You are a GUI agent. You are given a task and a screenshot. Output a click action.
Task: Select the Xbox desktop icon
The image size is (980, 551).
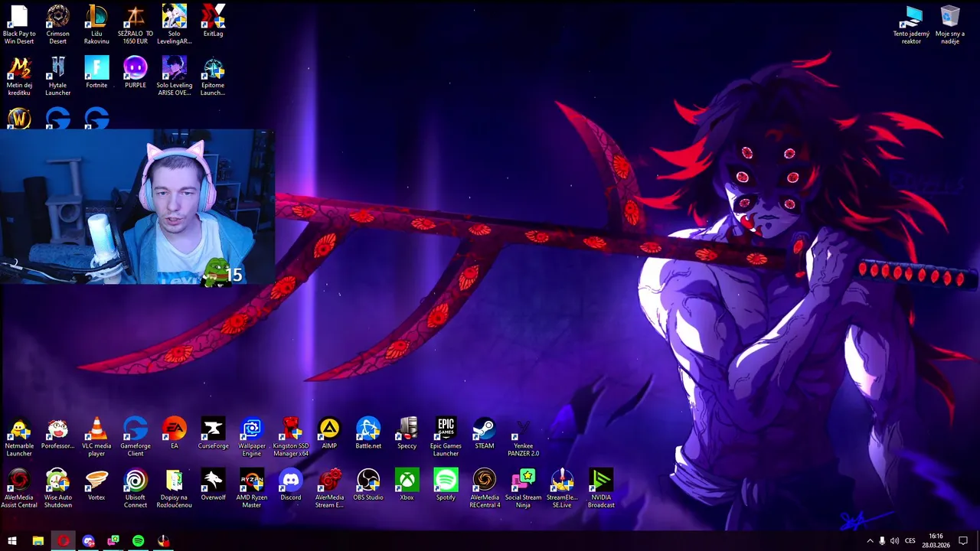407,484
